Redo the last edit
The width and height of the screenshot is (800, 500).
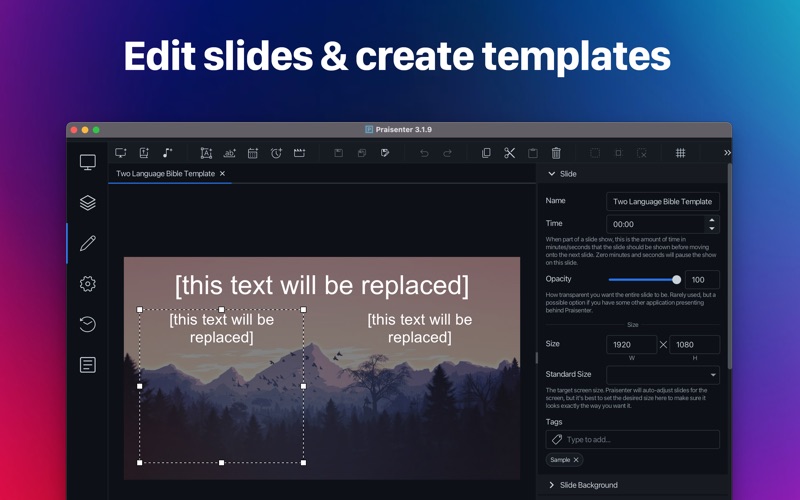447,153
